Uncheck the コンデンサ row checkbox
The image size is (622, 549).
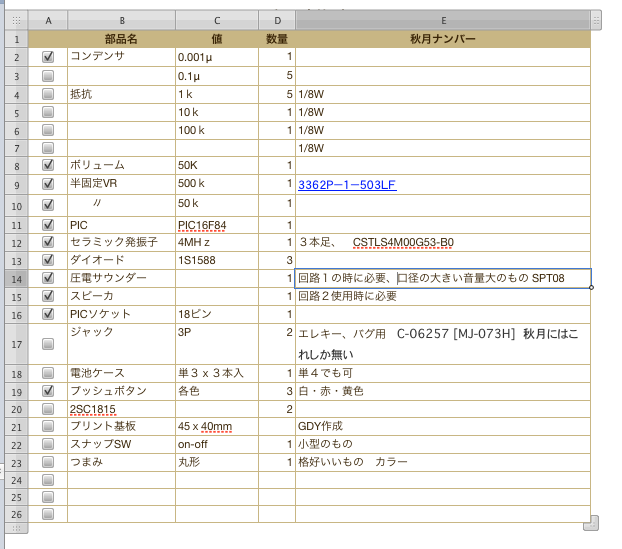pyautogui.click(x=48, y=57)
